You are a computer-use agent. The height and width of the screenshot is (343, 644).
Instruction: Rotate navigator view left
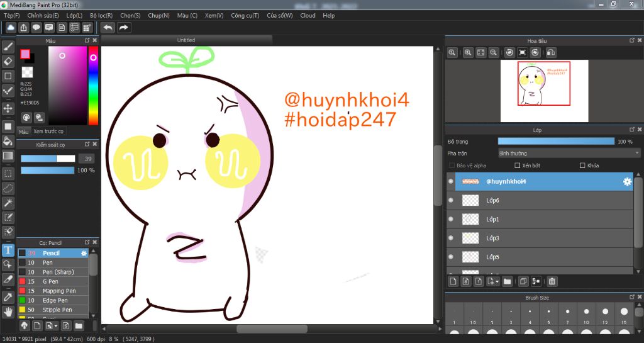click(x=509, y=53)
